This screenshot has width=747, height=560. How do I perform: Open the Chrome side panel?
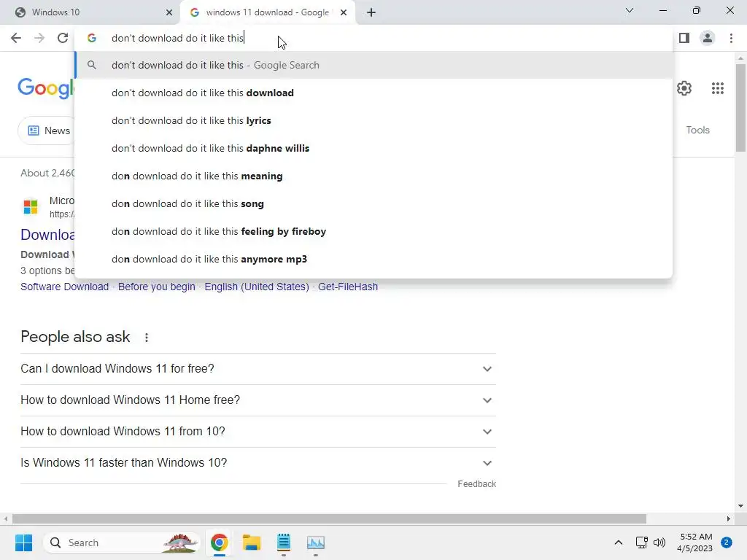point(684,38)
